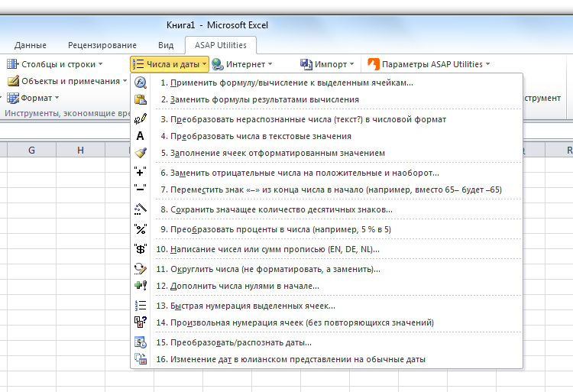Choose Заполнение ячеек отформатированным значением

pyautogui.click(x=328, y=153)
